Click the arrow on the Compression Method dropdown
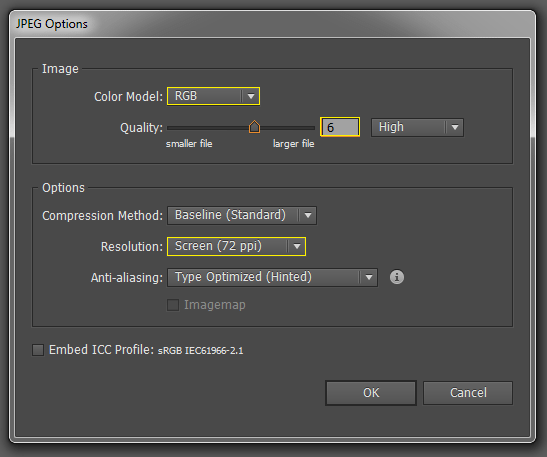The image size is (547, 457). [308, 215]
